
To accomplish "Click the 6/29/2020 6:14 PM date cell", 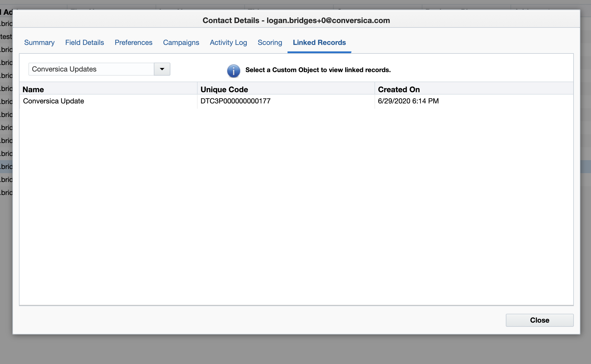I will (408, 101).
